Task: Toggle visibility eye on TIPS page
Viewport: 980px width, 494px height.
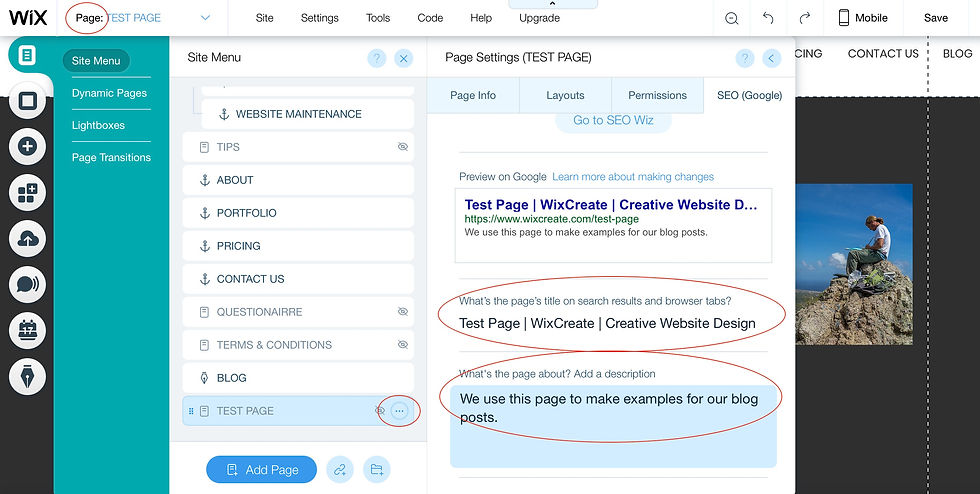Action: (403, 147)
